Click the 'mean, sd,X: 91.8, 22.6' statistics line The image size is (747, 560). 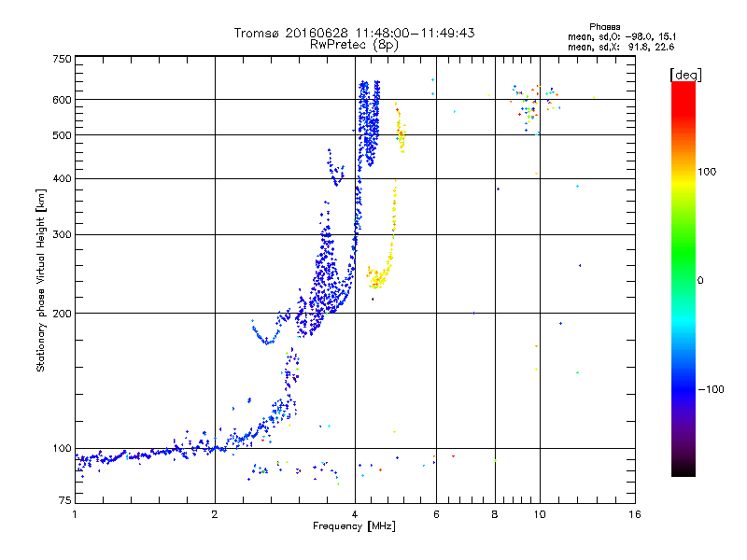pyautogui.click(x=621, y=47)
